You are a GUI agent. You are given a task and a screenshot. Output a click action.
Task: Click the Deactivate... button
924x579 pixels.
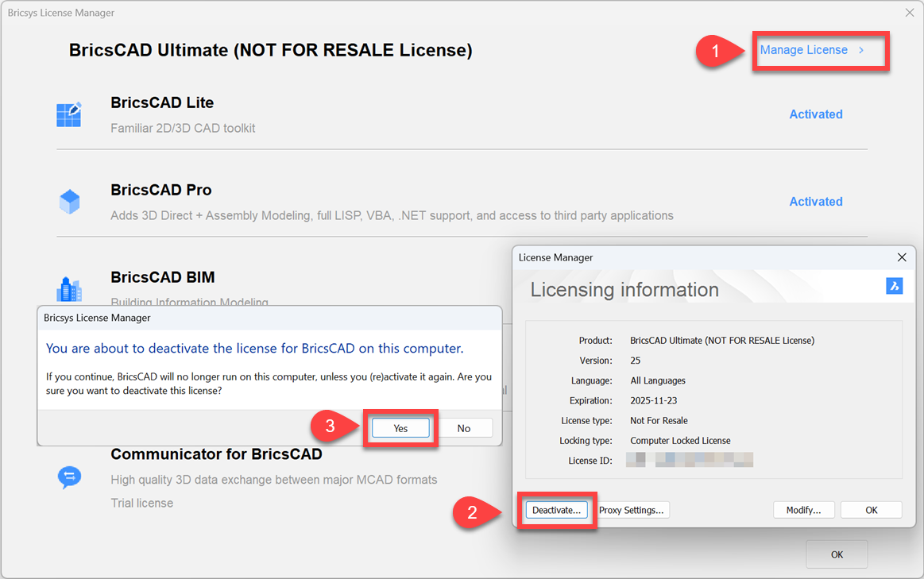(556, 510)
